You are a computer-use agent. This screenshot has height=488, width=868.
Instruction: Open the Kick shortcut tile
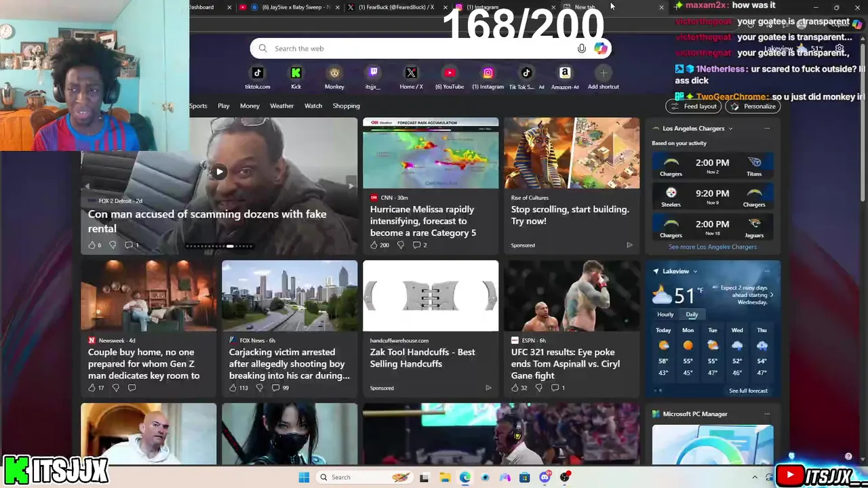coord(296,77)
